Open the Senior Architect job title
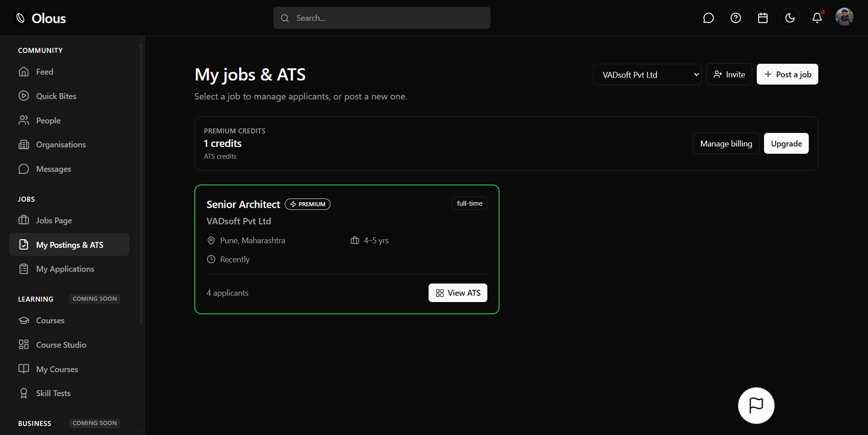Viewport: 868px width, 435px height. click(243, 204)
